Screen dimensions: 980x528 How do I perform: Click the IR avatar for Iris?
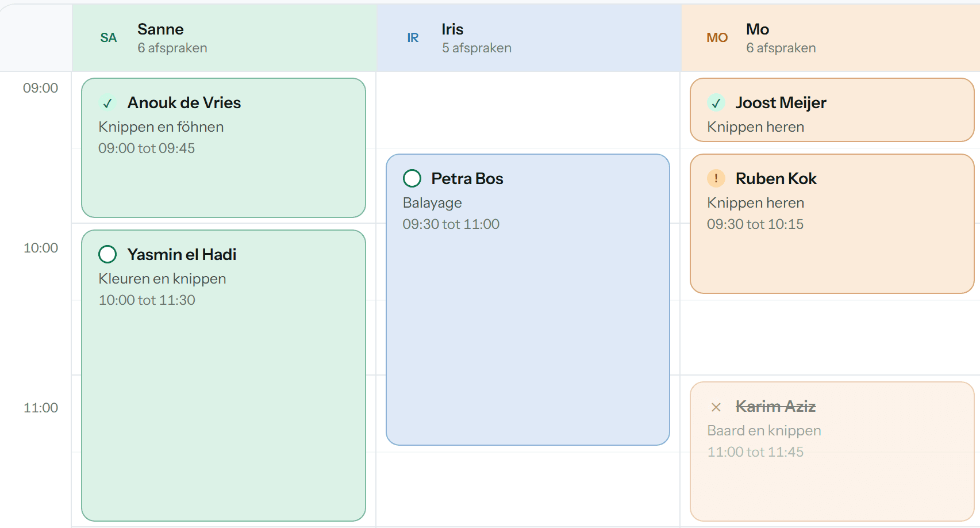point(413,38)
